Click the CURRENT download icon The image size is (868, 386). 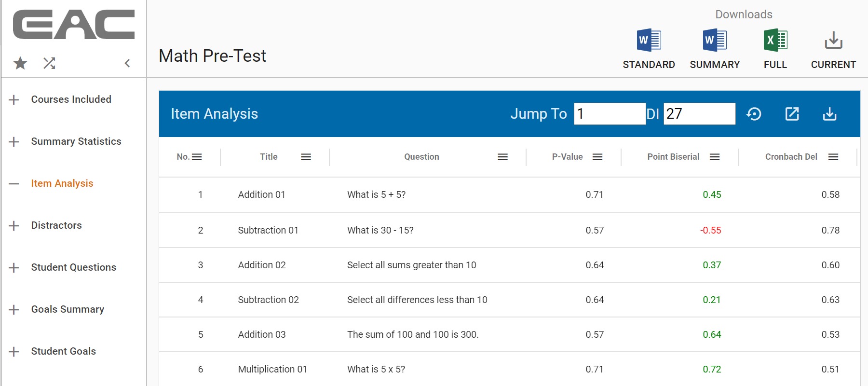[833, 41]
